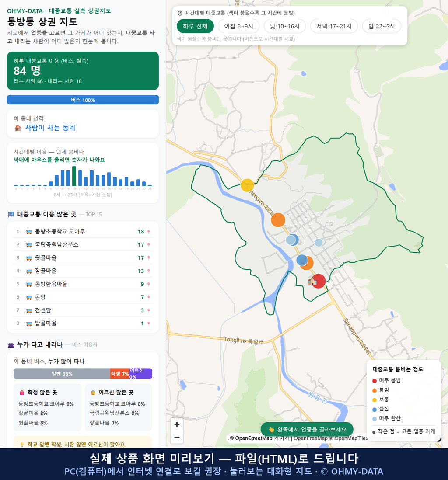
Task: Click the house icon next to 사람이 사는 동네
Action: (x=18, y=128)
